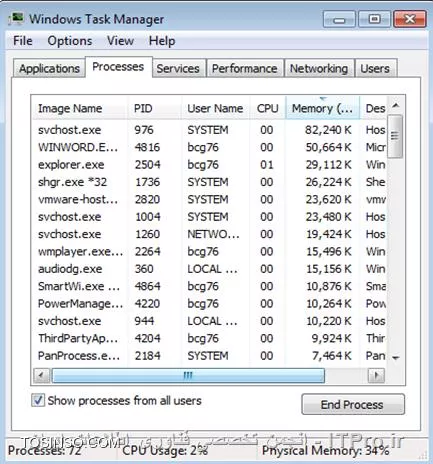Click horizontal scrollbar right arrow
This screenshot has width=433, height=464.
[377, 376]
